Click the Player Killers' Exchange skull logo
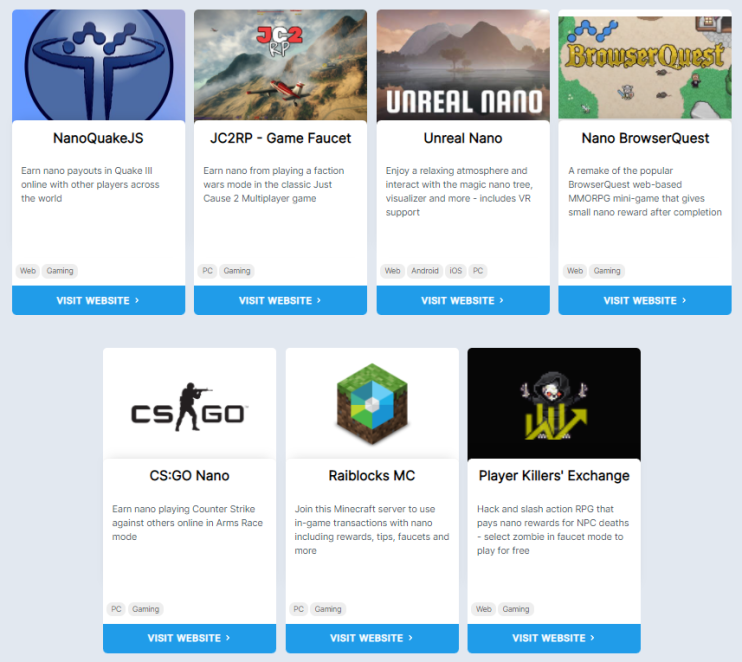 pyautogui.click(x=554, y=404)
